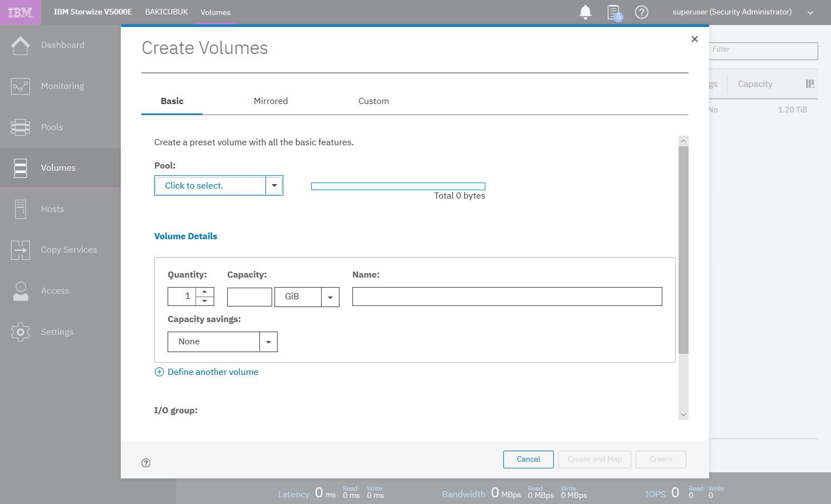Click the Pools sidebar icon
The height and width of the screenshot is (504, 831).
click(x=21, y=127)
